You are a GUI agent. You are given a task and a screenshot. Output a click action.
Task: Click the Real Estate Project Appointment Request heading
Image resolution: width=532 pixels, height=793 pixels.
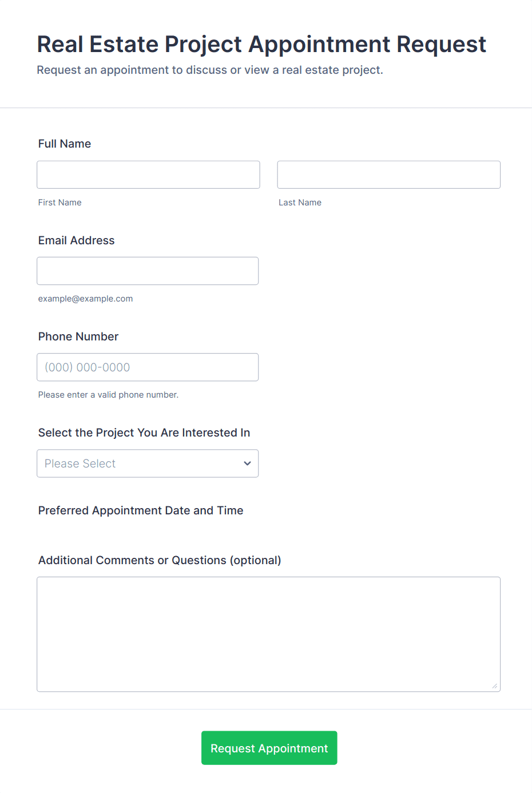261,44
